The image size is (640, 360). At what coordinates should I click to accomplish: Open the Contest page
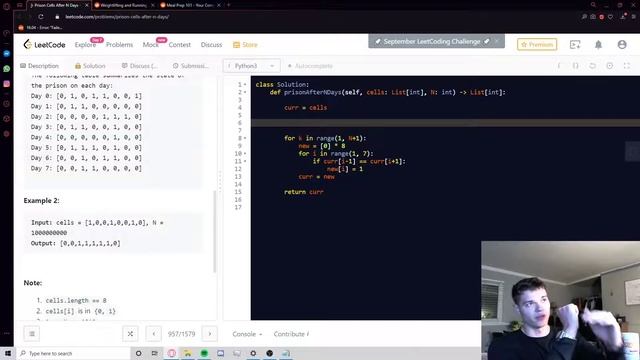180,44
